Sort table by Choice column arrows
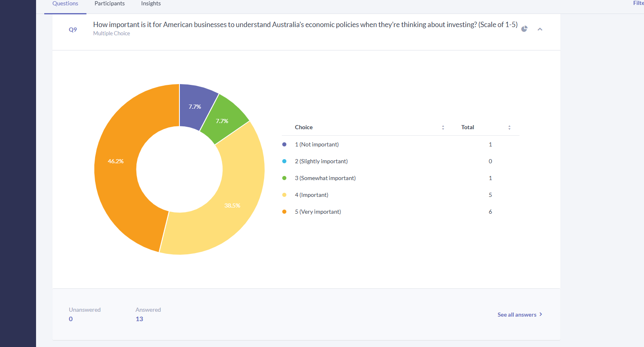This screenshot has height=347, width=644. (x=443, y=128)
